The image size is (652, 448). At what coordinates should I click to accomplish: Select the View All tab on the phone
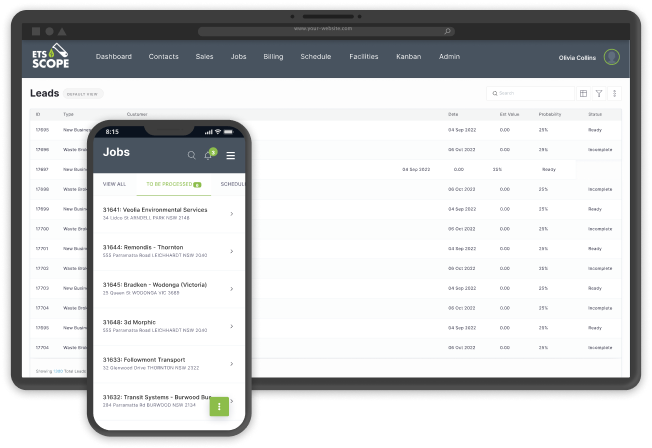(x=114, y=184)
